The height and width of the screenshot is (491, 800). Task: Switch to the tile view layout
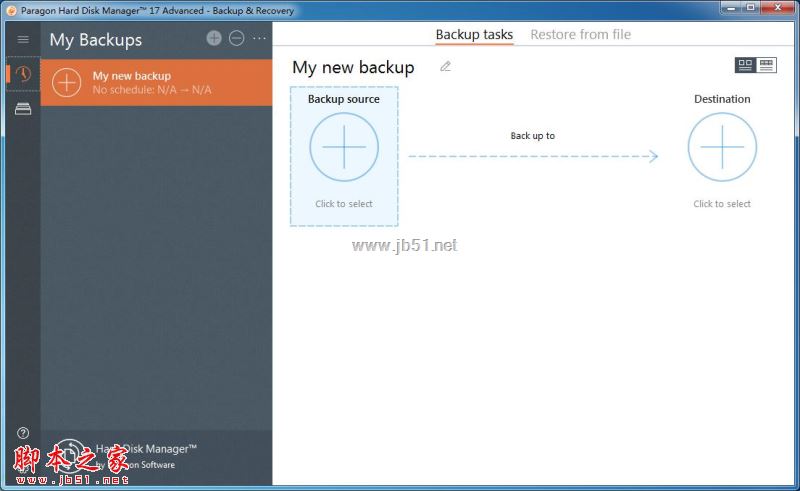tap(745, 65)
